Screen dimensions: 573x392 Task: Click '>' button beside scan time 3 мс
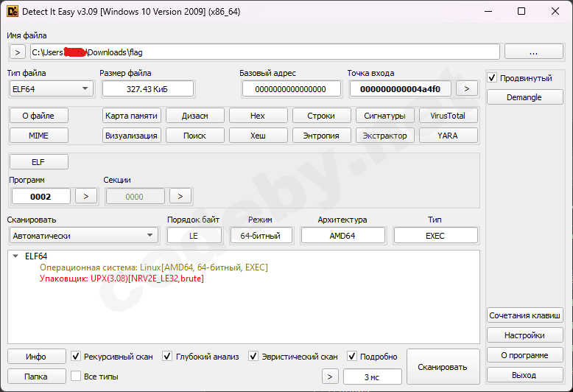[x=330, y=377]
